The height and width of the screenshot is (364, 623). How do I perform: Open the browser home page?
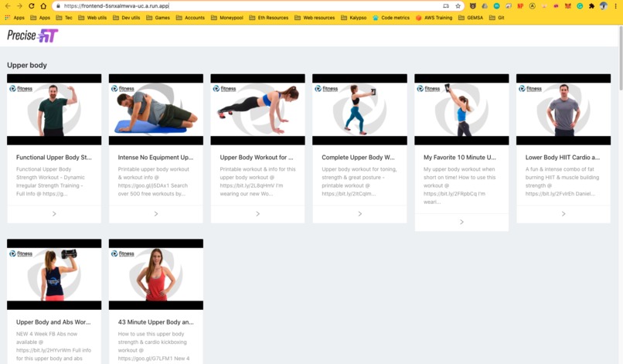tap(43, 6)
